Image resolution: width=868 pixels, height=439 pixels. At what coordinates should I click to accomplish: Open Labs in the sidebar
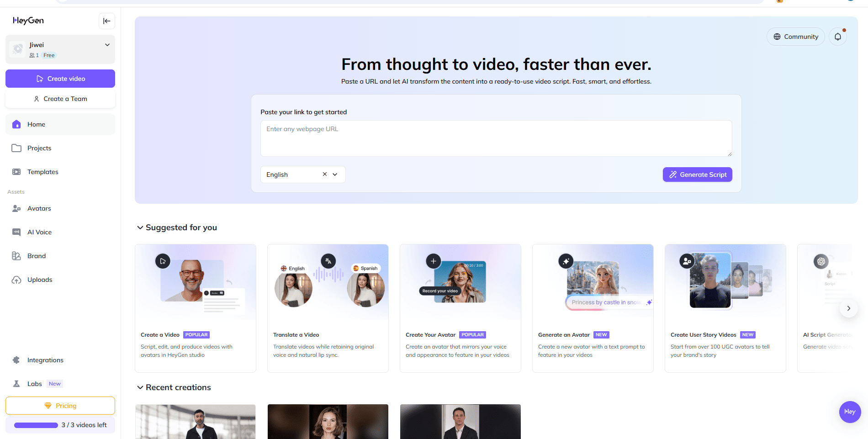click(60, 384)
